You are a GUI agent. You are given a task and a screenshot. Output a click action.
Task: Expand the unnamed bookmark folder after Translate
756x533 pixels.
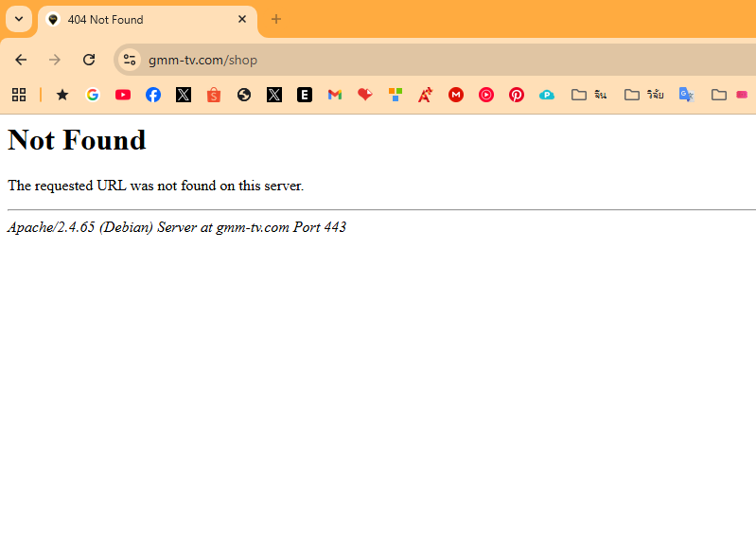[719, 95]
